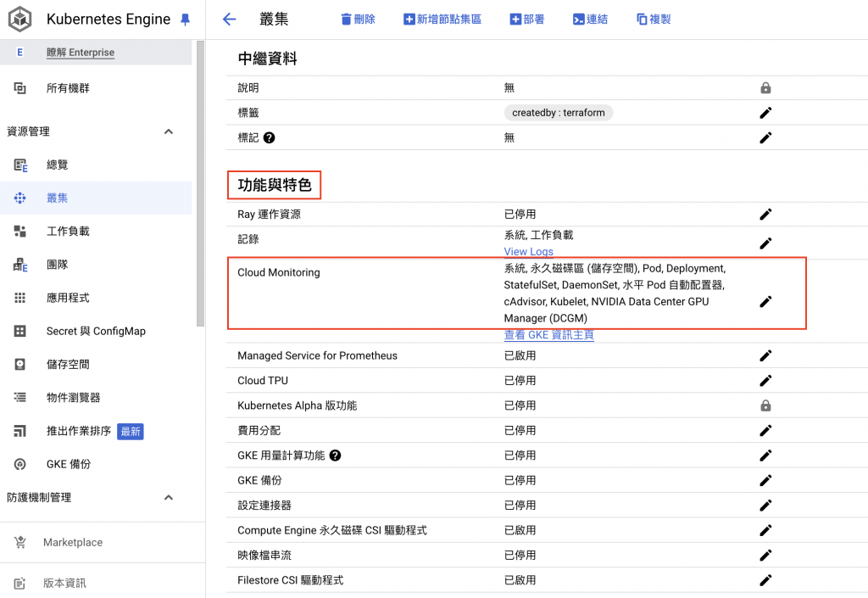This screenshot has width=868, height=598.
Task: Go back using the left arrow
Action: (229, 20)
